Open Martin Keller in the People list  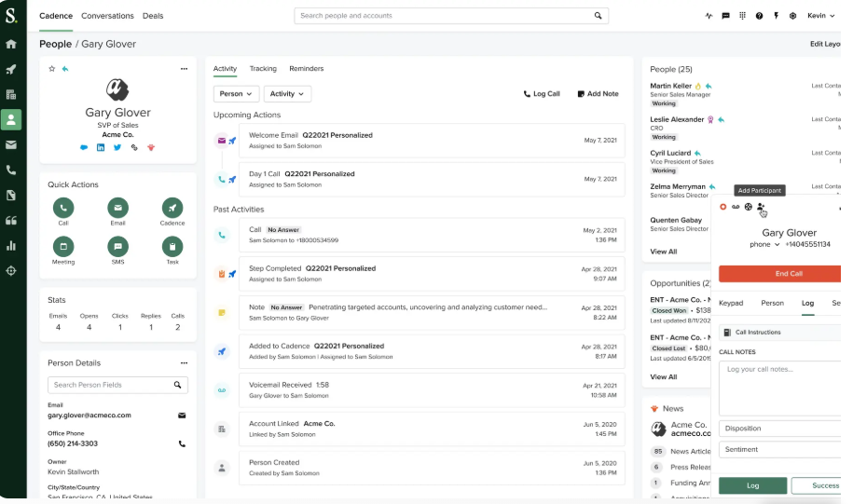click(670, 86)
